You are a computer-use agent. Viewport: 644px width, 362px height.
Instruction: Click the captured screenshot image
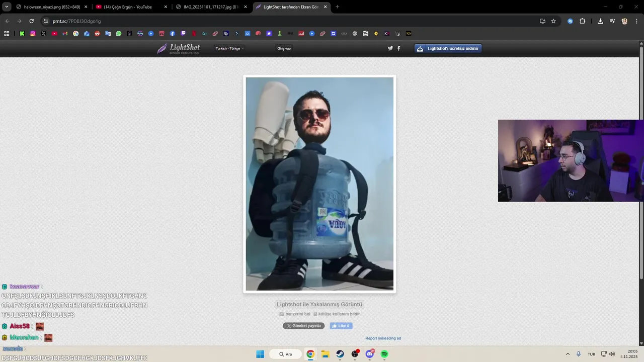(319, 184)
